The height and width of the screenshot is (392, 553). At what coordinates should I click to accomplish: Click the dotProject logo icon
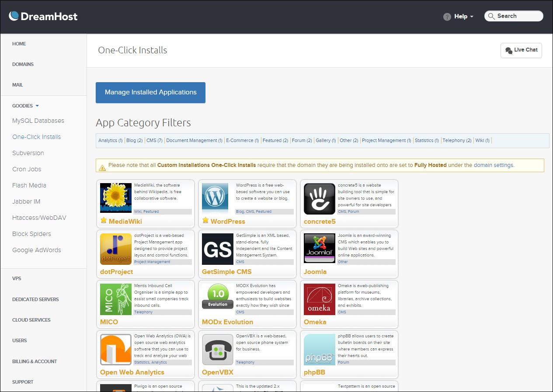[x=116, y=249]
